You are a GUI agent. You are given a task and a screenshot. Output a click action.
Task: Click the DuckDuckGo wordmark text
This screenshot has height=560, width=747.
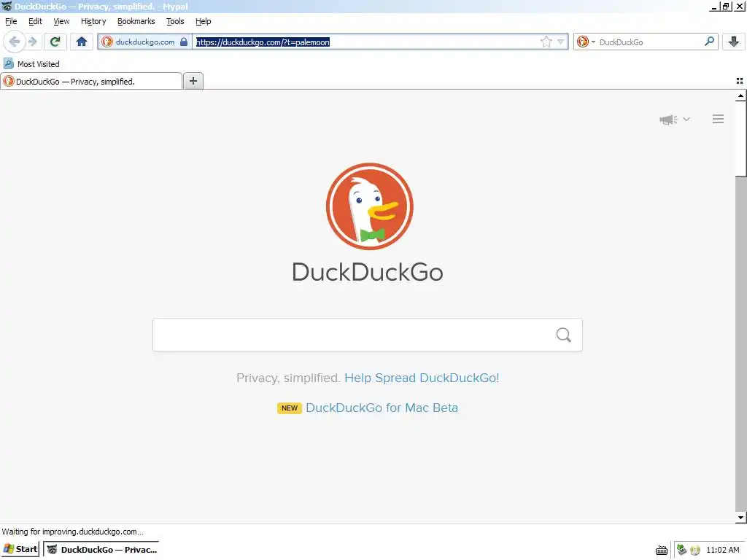coord(368,272)
